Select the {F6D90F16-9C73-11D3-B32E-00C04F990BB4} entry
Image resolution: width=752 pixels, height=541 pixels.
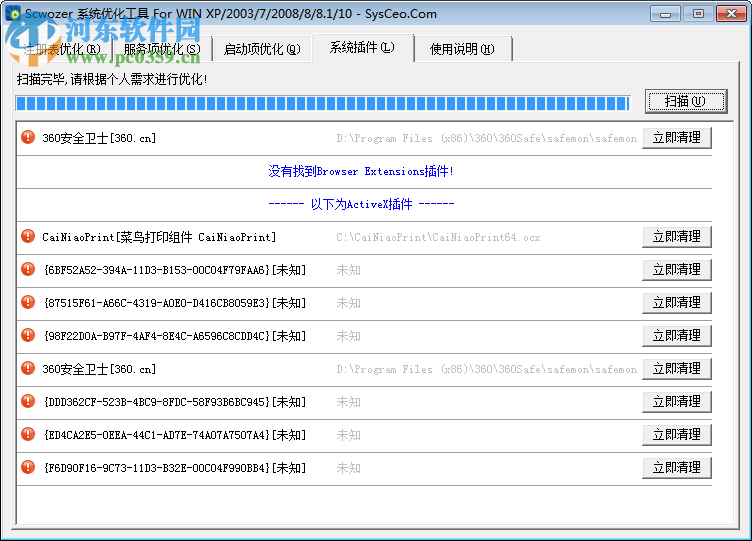[175, 468]
